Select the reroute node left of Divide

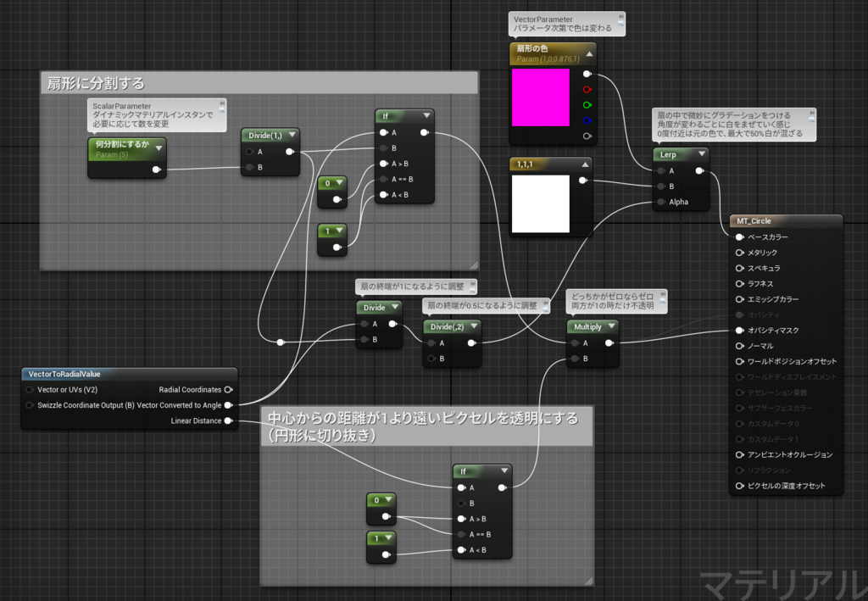pyautogui.click(x=281, y=342)
